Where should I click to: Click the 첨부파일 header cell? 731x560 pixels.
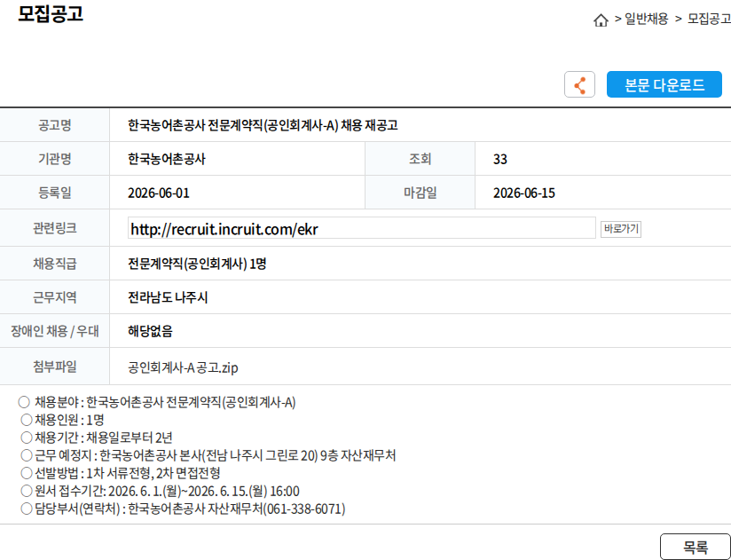54,367
